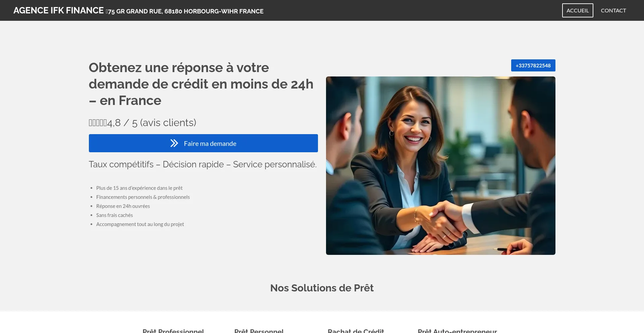Click the Nos Solutions de Prêt heading
This screenshot has height=333, width=644.
click(x=322, y=288)
